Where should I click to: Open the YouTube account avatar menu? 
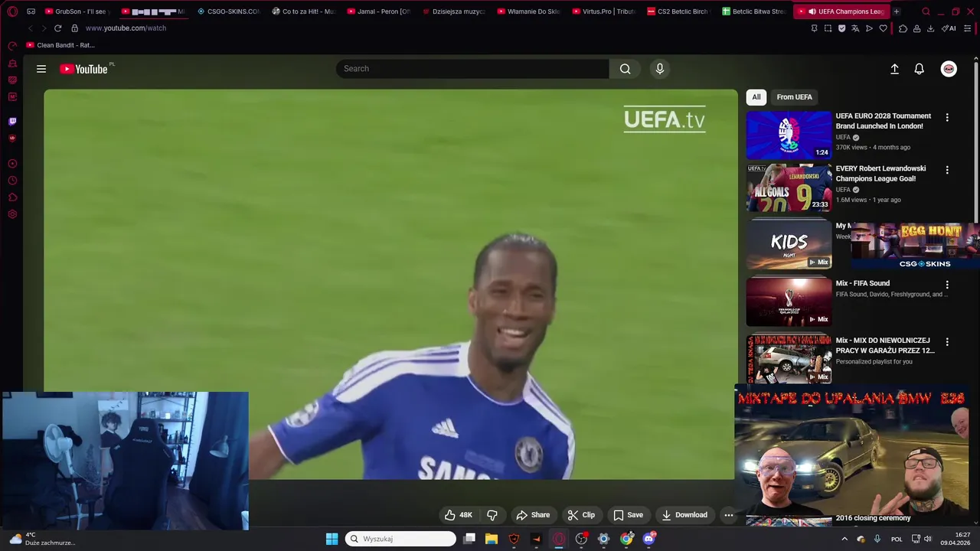[949, 69]
